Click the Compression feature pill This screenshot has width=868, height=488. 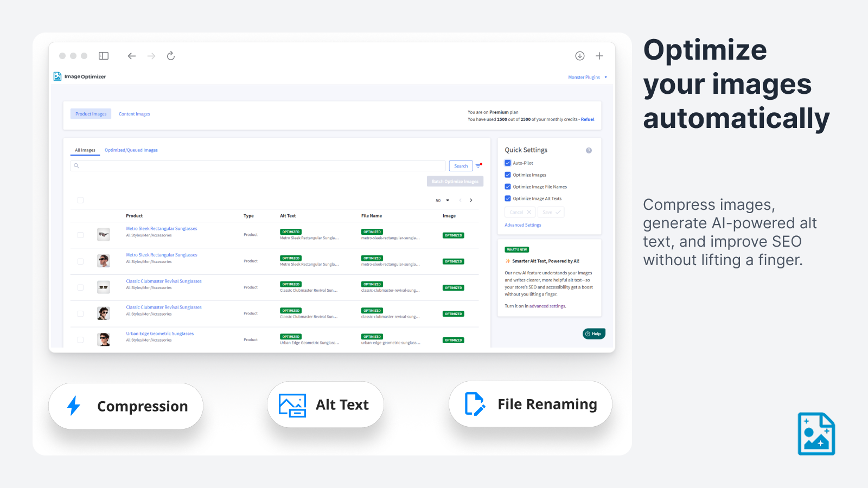tap(126, 406)
